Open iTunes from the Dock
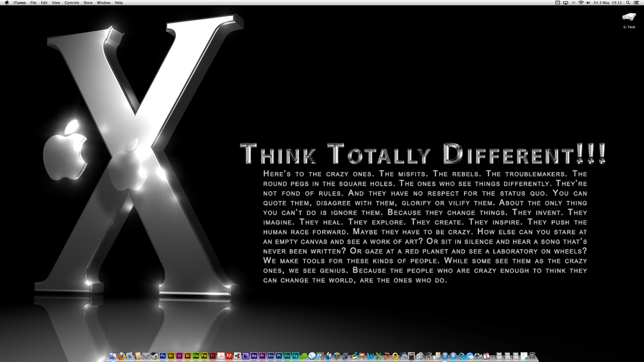The height and width of the screenshot is (362, 644). [x=445, y=356]
